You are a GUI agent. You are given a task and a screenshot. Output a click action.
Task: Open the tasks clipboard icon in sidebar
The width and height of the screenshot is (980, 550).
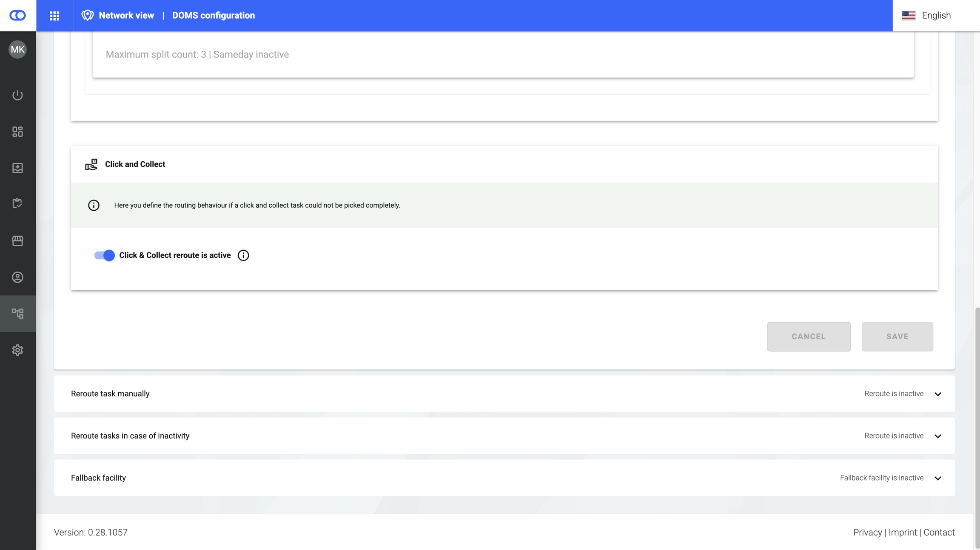(17, 204)
